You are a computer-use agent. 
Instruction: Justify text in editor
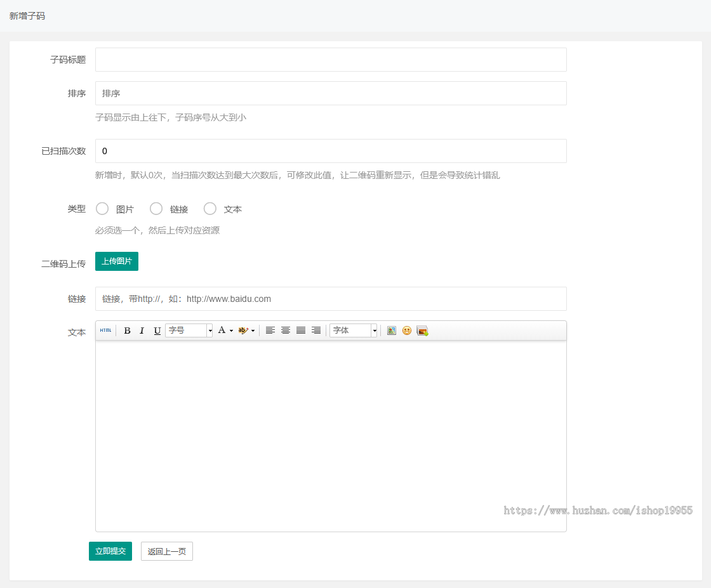[301, 330]
